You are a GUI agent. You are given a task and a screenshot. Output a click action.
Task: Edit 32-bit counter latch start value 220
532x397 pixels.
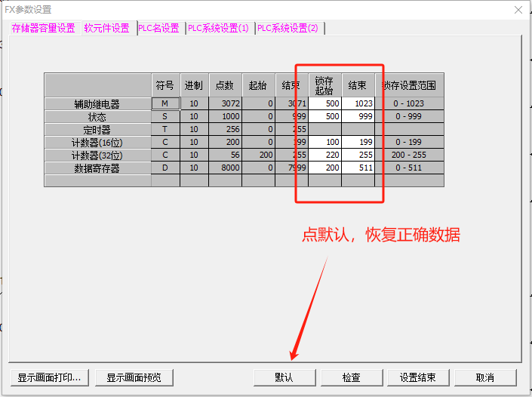pos(324,155)
